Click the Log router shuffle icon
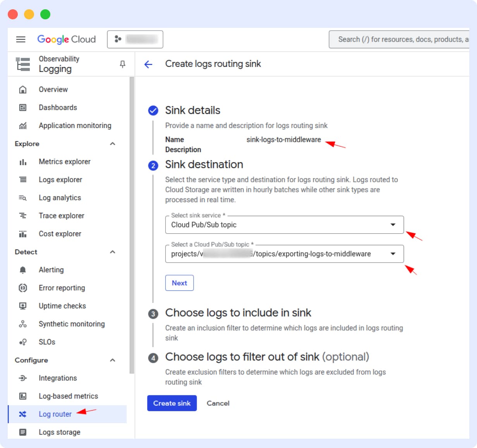This screenshot has height=448, width=477. pyautogui.click(x=23, y=414)
